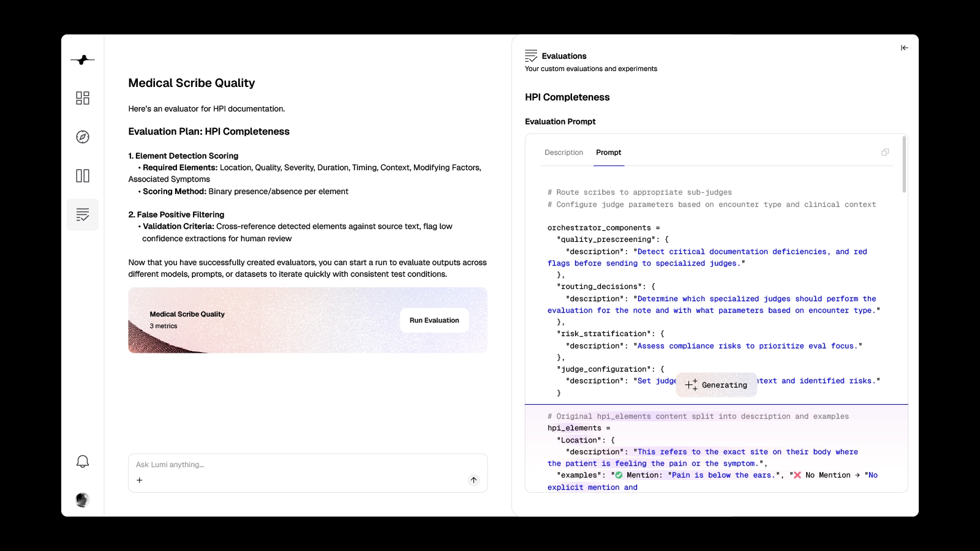The height and width of the screenshot is (551, 980).
Task: Select the Prompt tab
Action: tap(609, 152)
